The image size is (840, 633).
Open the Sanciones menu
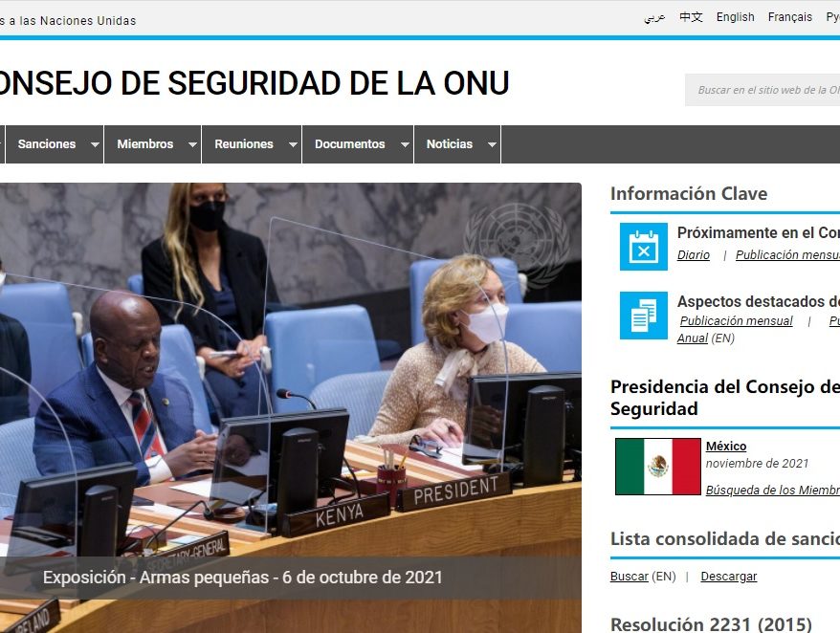coord(45,144)
